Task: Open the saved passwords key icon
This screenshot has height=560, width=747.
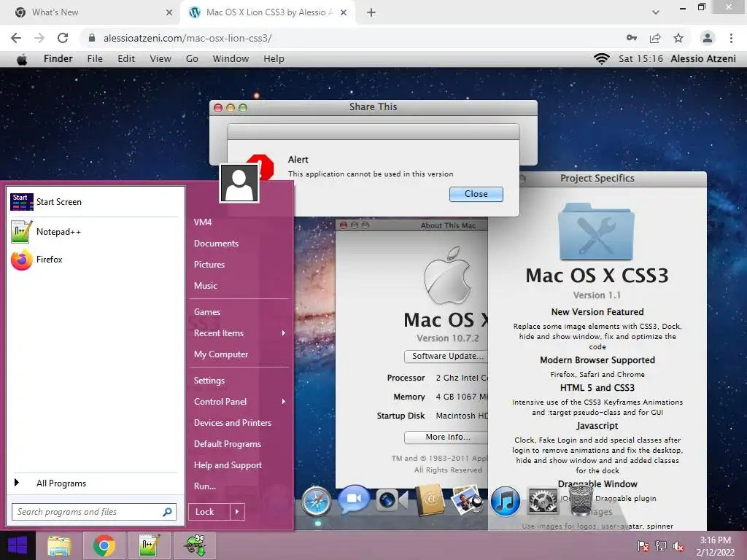Action: click(632, 38)
